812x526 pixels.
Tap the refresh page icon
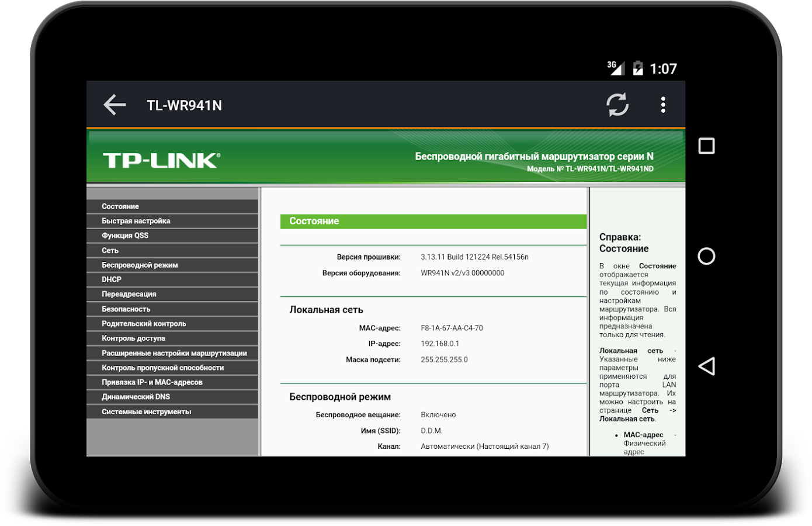pos(617,105)
